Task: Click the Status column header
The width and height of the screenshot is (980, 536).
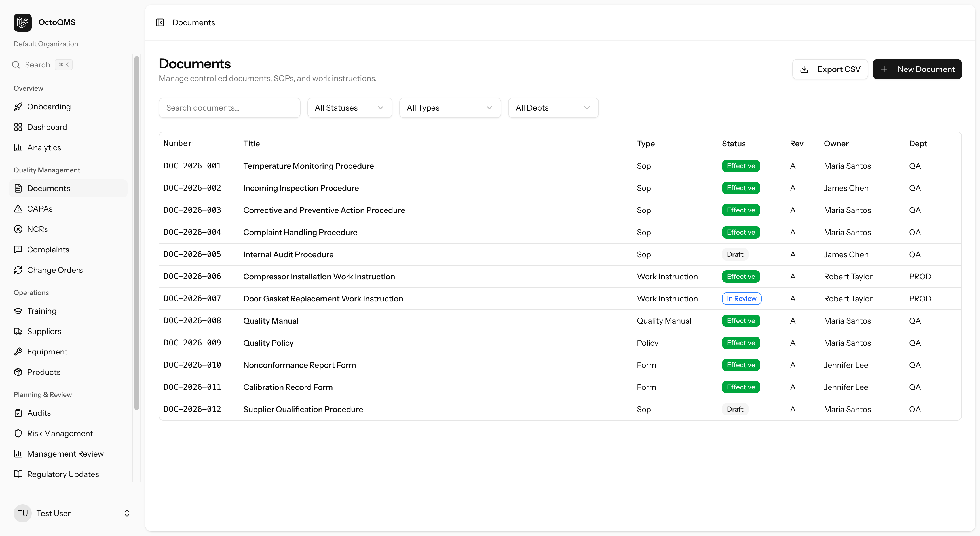Action: pyautogui.click(x=734, y=144)
